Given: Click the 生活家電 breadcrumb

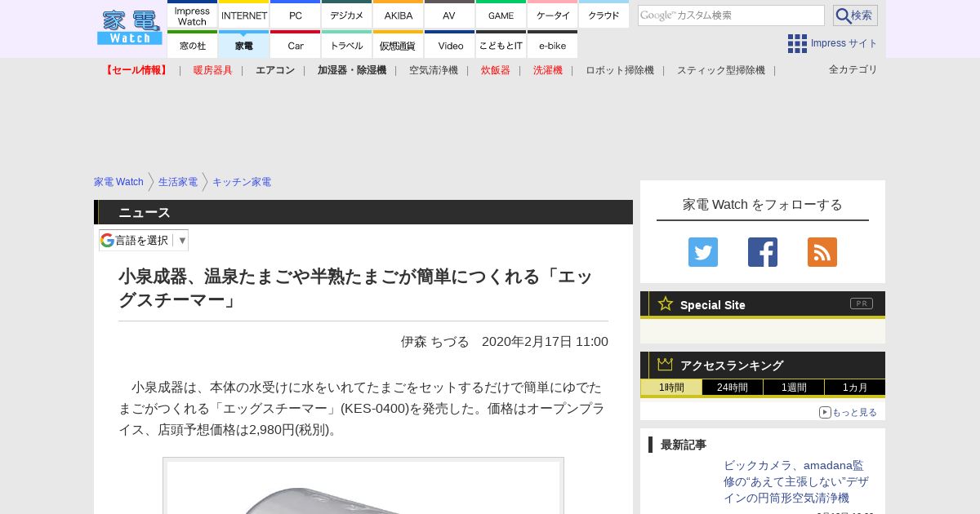Looking at the screenshot, I should tap(178, 182).
